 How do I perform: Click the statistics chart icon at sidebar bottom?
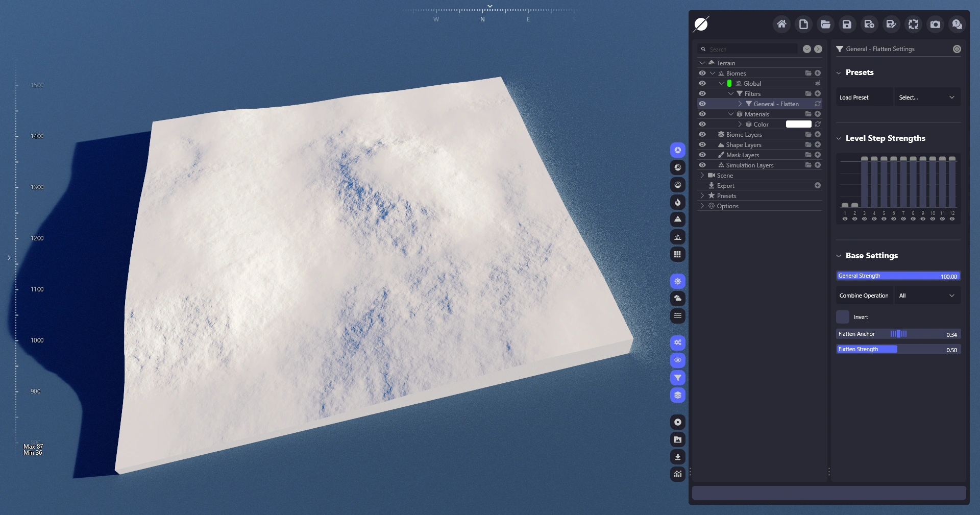point(678,474)
